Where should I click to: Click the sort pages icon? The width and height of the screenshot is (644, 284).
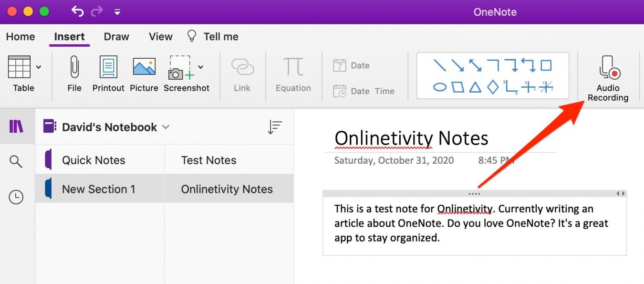click(x=275, y=127)
